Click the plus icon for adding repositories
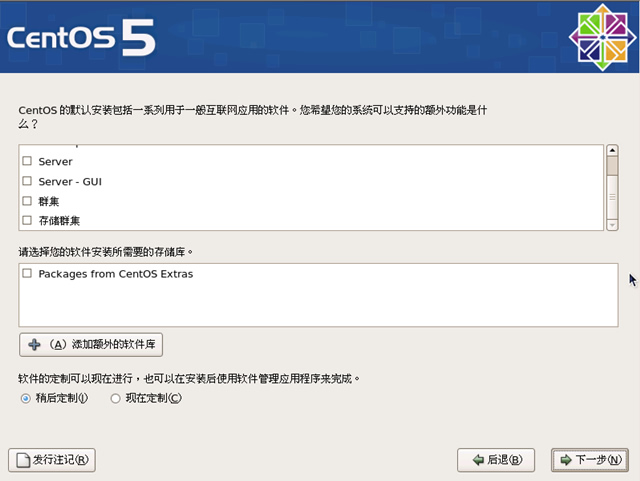 pos(34,344)
